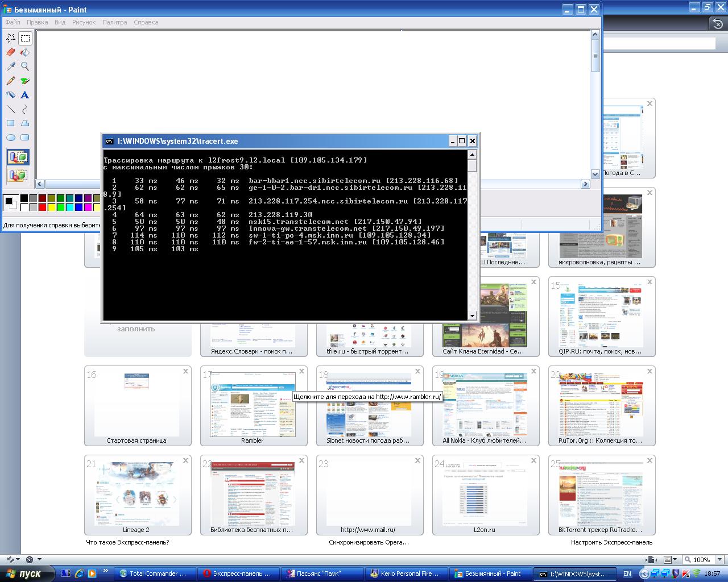
Task: Remove the http://www.mail.ru/ speed dial tile
Action: pyautogui.click(x=417, y=460)
